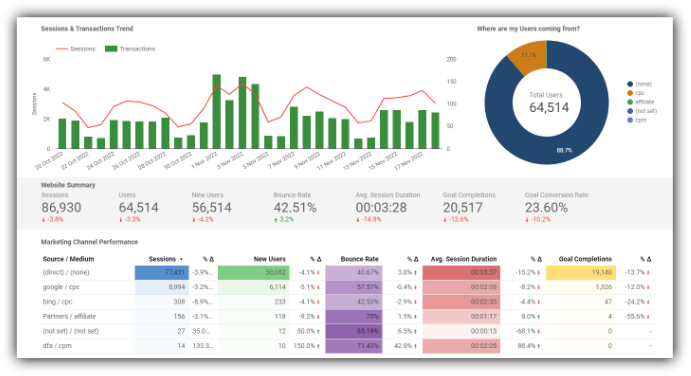Screen dimensions: 691x376
Task: Click the Bounce Rate 42.51% scorecard
Action: click(295, 208)
